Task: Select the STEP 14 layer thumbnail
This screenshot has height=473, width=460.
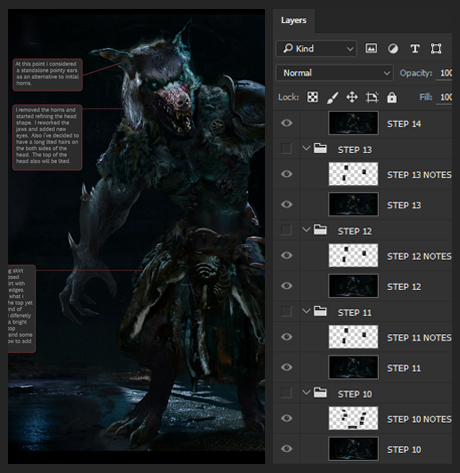Action: (353, 123)
